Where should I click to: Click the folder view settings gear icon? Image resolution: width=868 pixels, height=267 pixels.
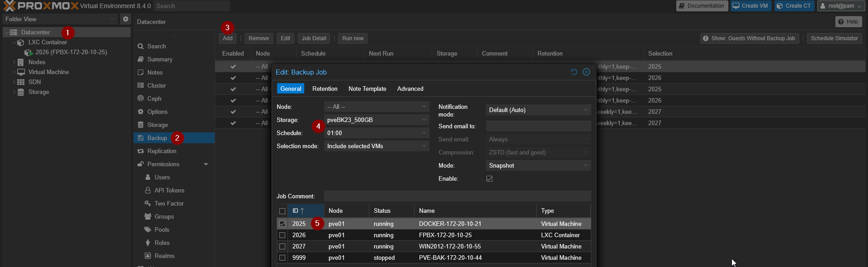click(x=126, y=19)
